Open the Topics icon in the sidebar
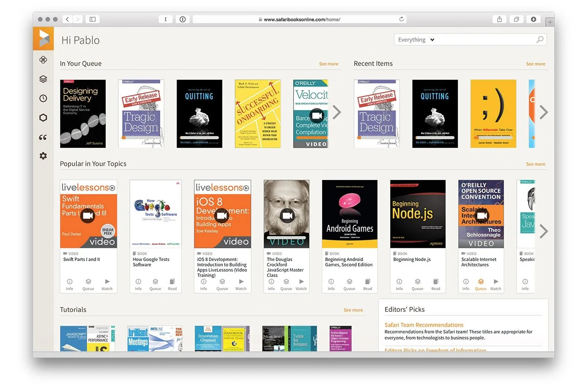The width and height of the screenshot is (588, 388). [43, 60]
